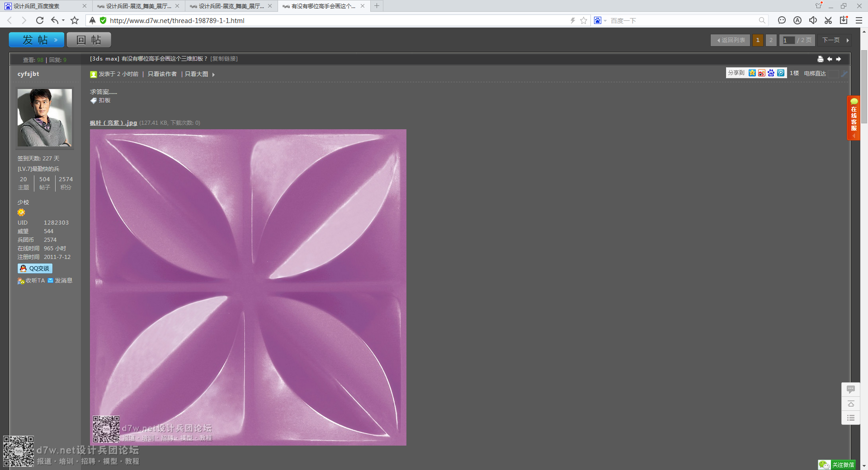Go to previous thread arrow icon
Image resolution: width=868 pixels, height=470 pixels.
pos(830,59)
